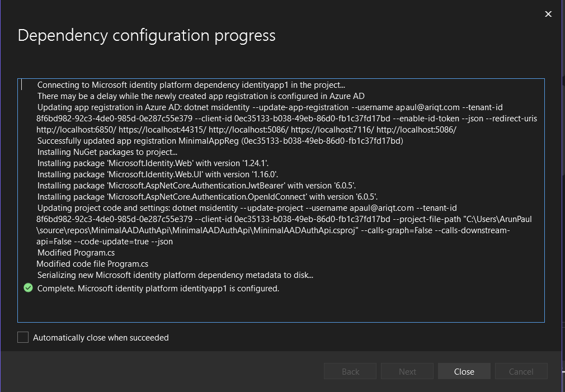Select the OpenIdConnect package install line
Screen dimensions: 565x392
click(x=208, y=196)
